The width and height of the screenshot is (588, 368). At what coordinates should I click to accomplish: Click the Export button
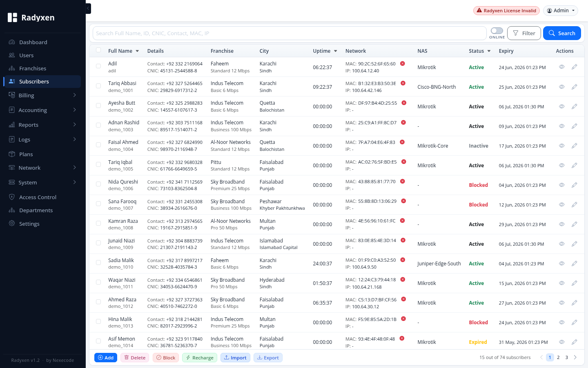pos(268,358)
